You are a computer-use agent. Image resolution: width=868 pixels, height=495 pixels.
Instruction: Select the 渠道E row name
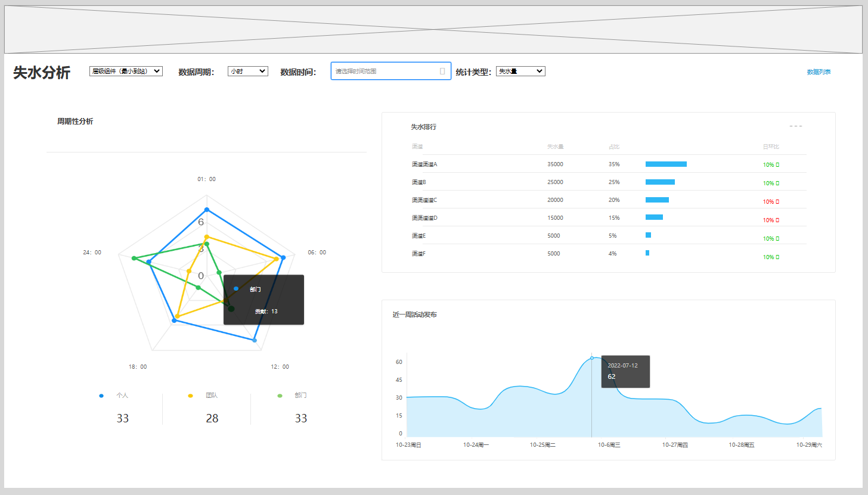[418, 236]
